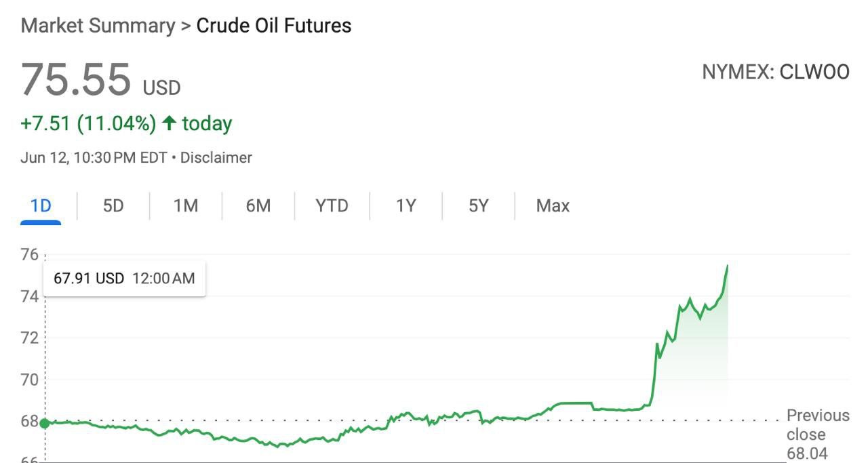Click the NYMEX: CLWOO ticker label

point(775,73)
